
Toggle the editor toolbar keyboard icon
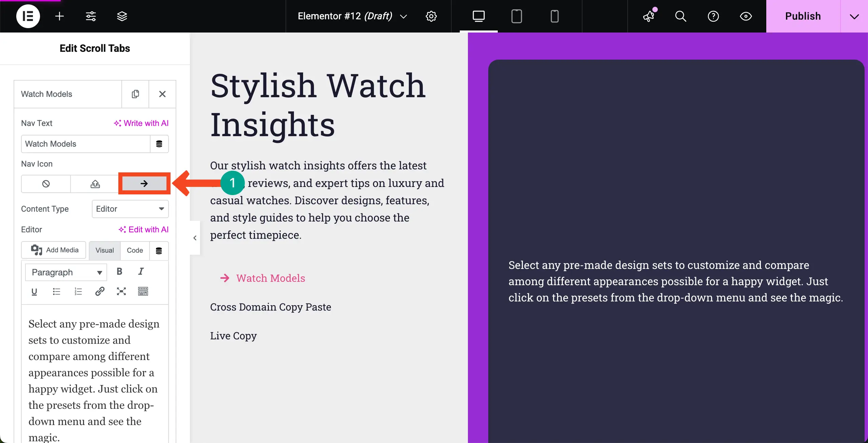point(143,291)
